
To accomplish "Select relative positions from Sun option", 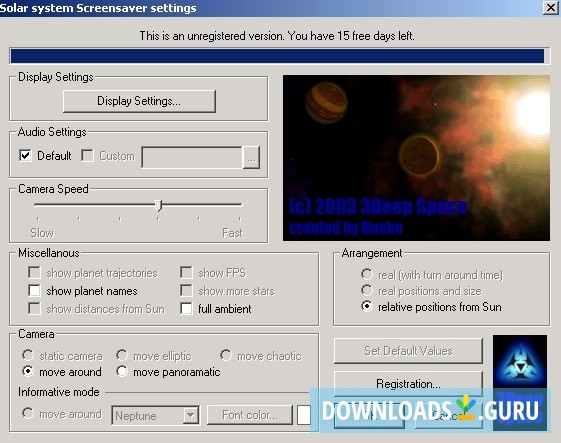I will click(x=367, y=307).
